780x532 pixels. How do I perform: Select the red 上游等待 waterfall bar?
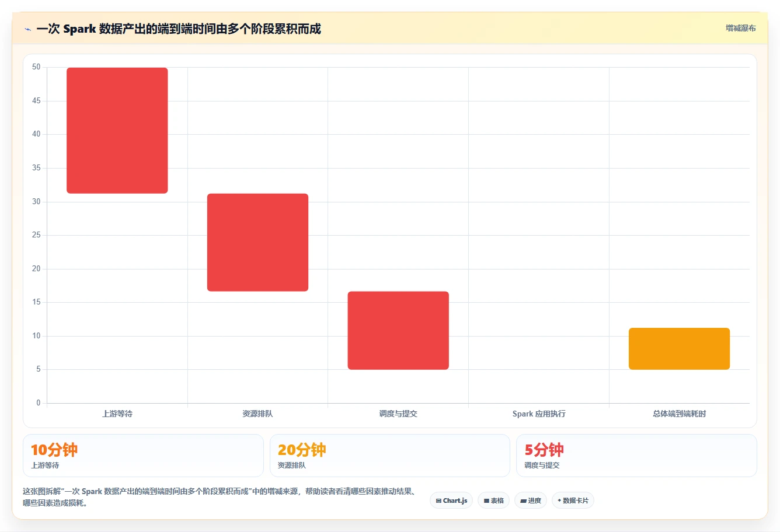(x=117, y=131)
